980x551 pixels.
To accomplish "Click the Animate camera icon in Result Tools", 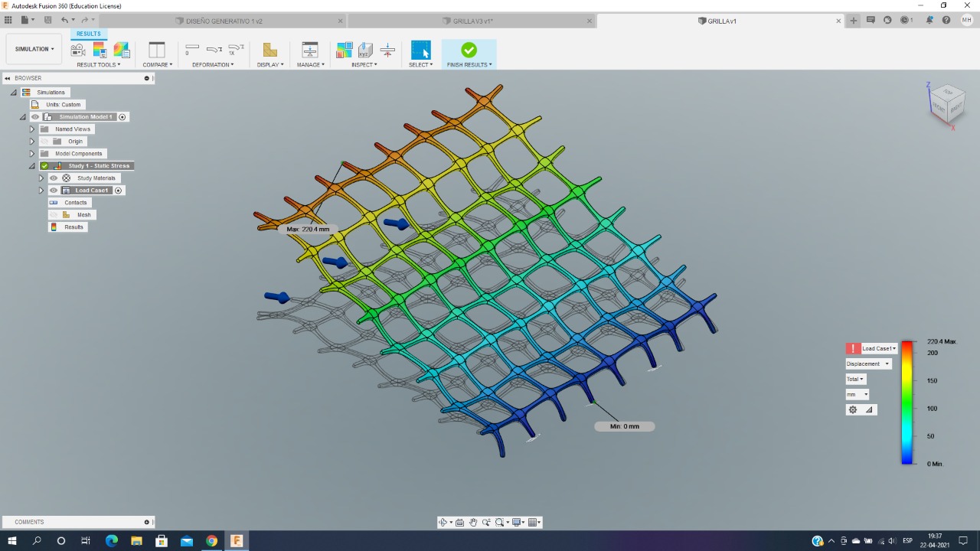I will click(x=78, y=51).
